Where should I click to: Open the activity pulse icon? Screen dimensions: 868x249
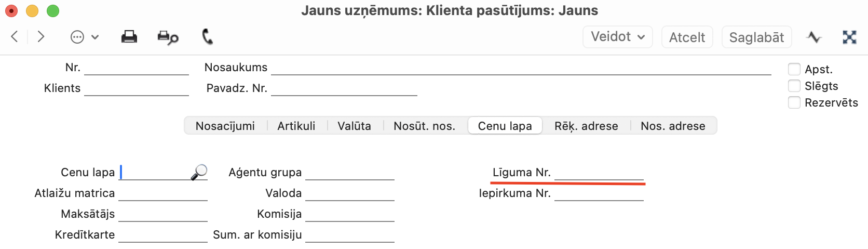(814, 37)
